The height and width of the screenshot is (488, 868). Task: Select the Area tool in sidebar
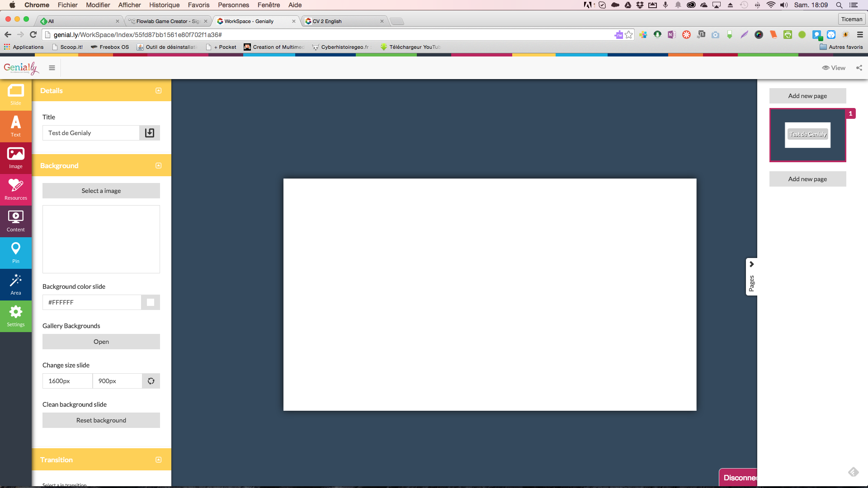[15, 284]
